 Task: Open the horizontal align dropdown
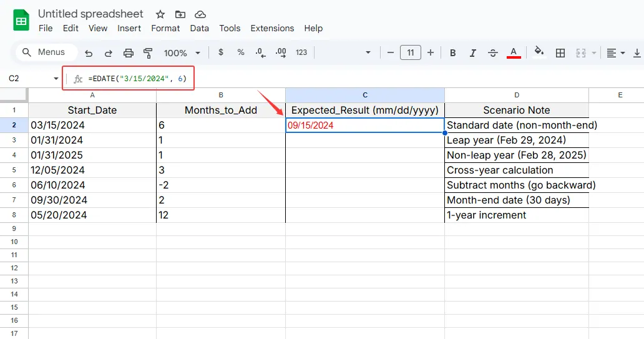615,53
